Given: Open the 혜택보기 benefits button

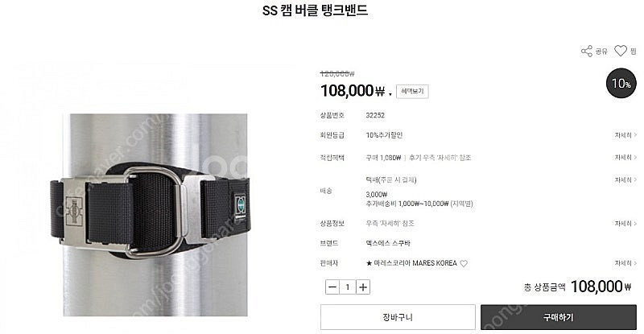Looking at the screenshot, I should coord(412,91).
